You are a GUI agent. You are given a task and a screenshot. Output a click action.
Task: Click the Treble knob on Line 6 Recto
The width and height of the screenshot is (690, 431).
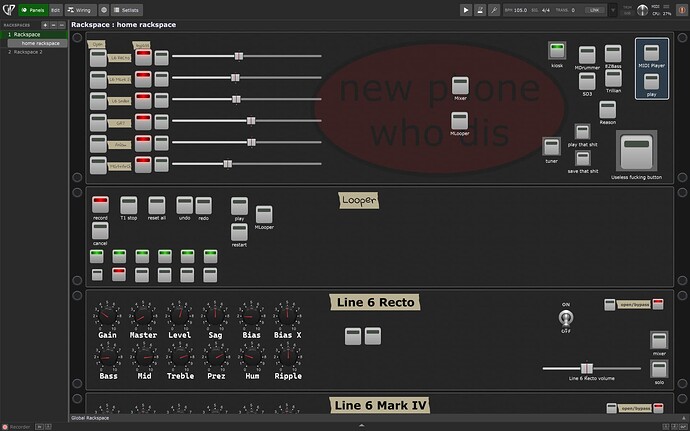click(180, 356)
